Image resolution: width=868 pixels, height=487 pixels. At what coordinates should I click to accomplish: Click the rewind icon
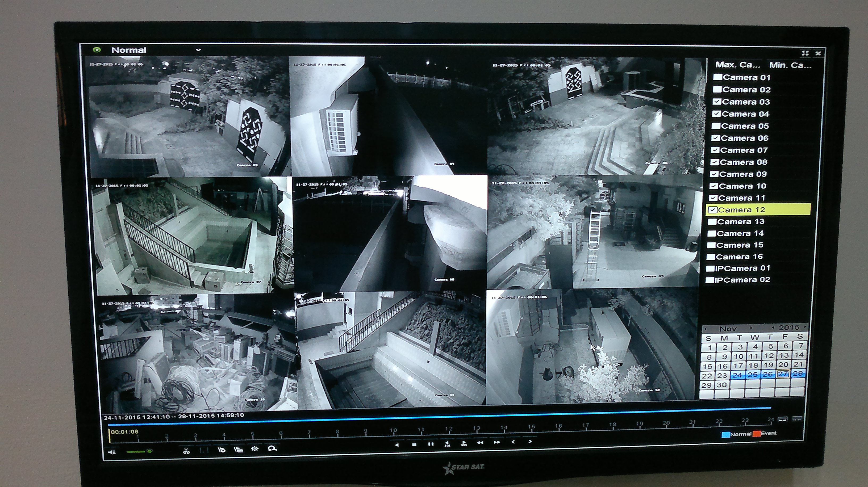[480, 443]
